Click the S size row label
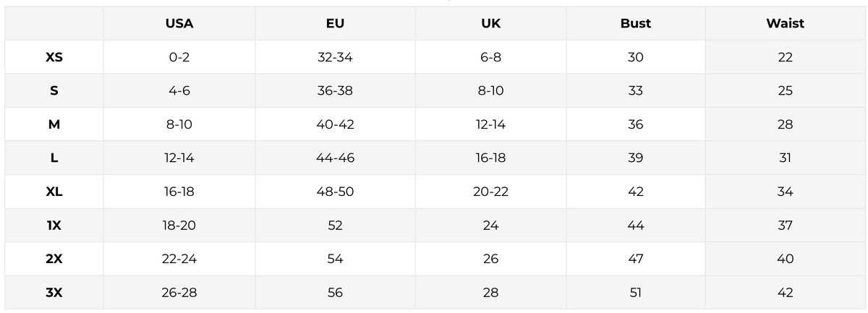868x313 pixels. pyautogui.click(x=54, y=90)
